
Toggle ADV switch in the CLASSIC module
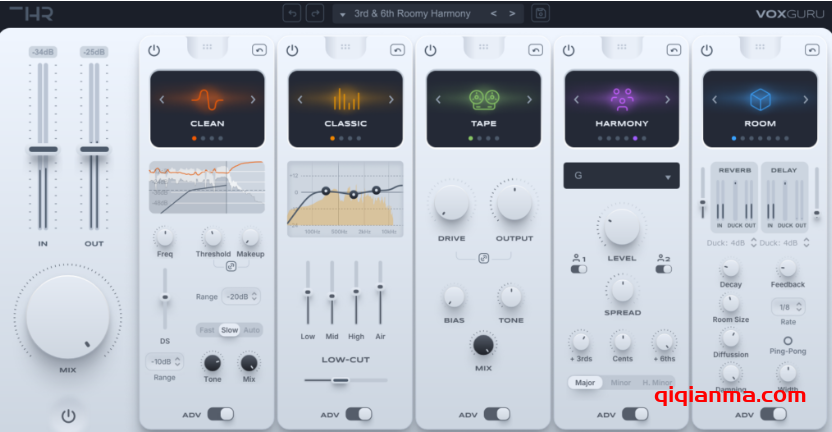coord(359,414)
